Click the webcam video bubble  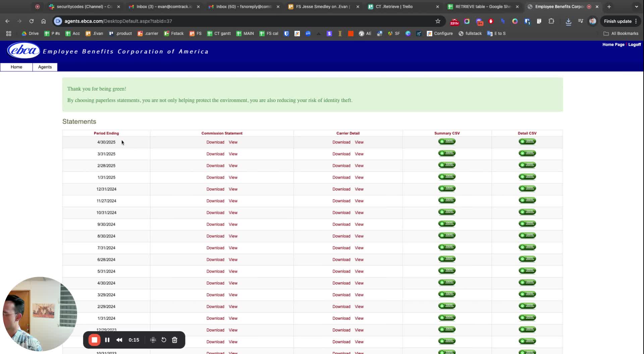click(40, 314)
